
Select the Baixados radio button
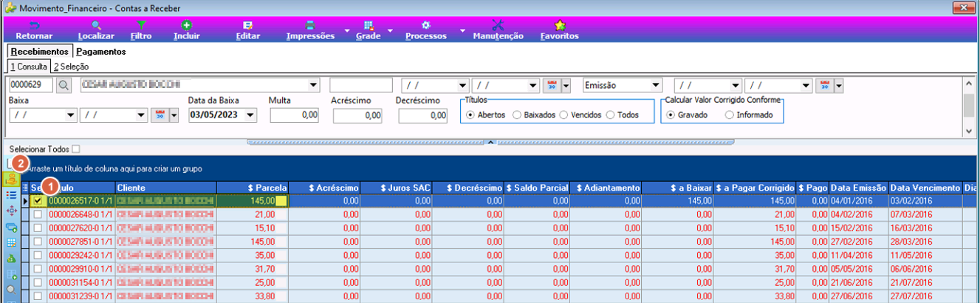[x=516, y=115]
